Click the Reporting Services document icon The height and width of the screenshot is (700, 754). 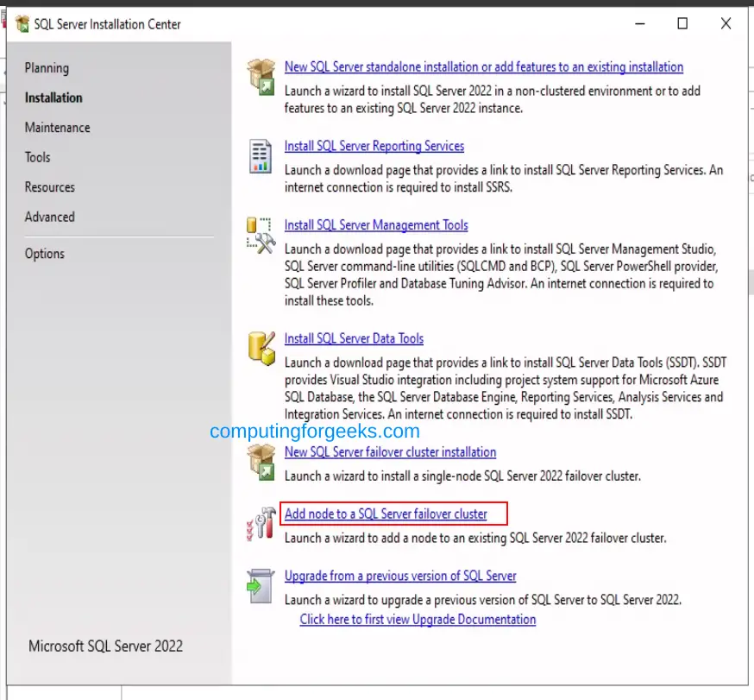click(x=261, y=156)
